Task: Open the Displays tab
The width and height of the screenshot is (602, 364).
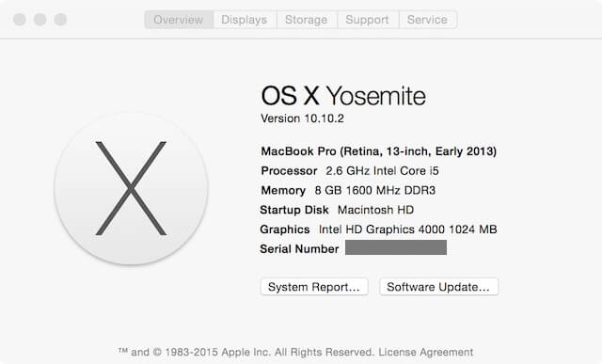Action: [245, 20]
